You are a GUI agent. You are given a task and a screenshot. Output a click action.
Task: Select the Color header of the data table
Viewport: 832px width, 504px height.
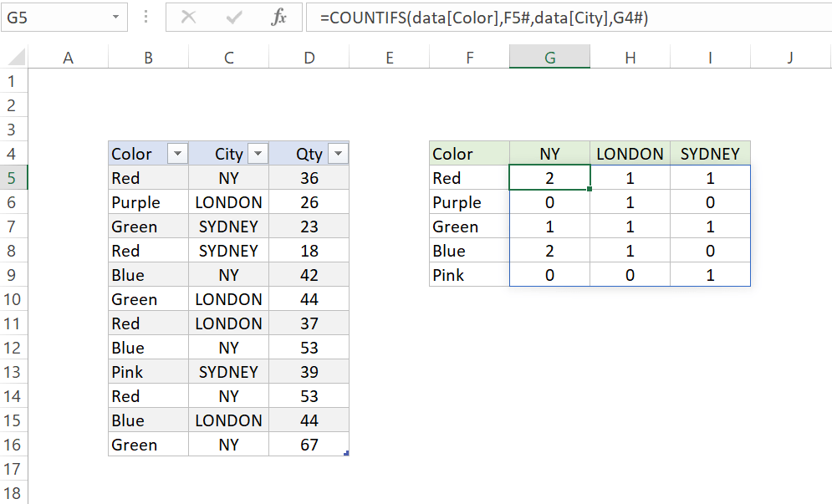130,154
